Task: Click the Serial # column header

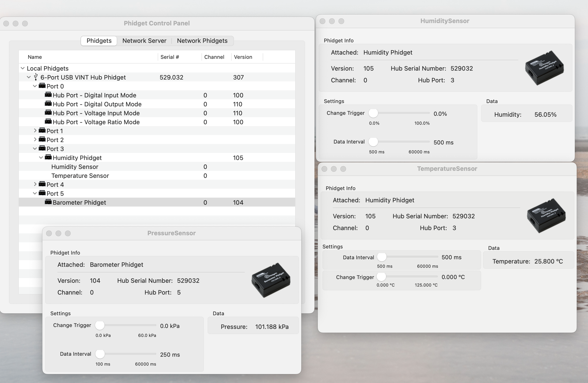Action: point(170,57)
